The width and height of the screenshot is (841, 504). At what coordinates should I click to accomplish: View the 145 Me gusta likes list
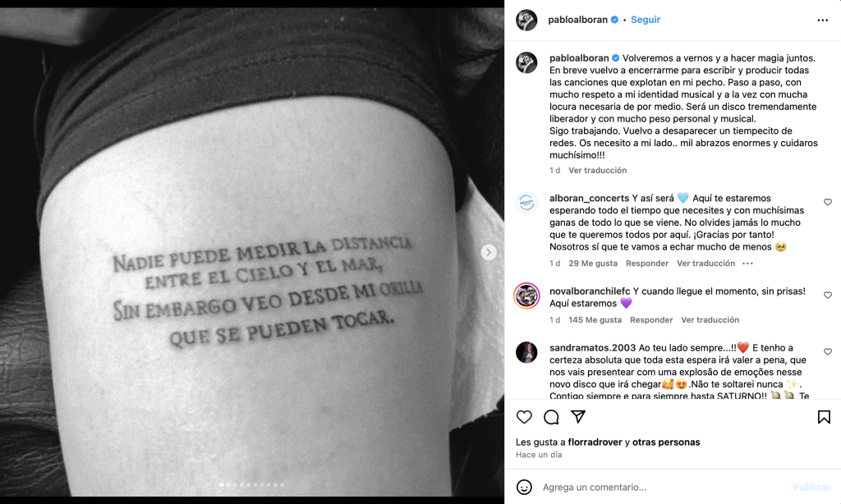[x=595, y=319]
